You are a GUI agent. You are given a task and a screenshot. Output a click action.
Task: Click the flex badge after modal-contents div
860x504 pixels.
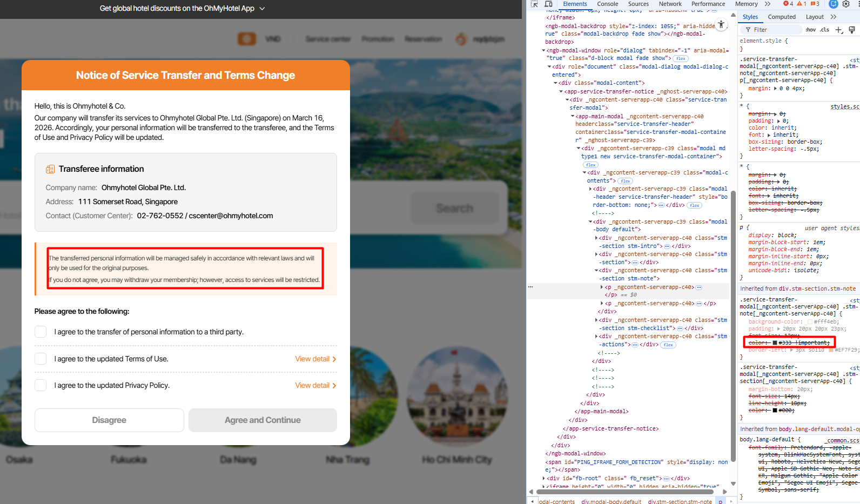click(x=626, y=181)
